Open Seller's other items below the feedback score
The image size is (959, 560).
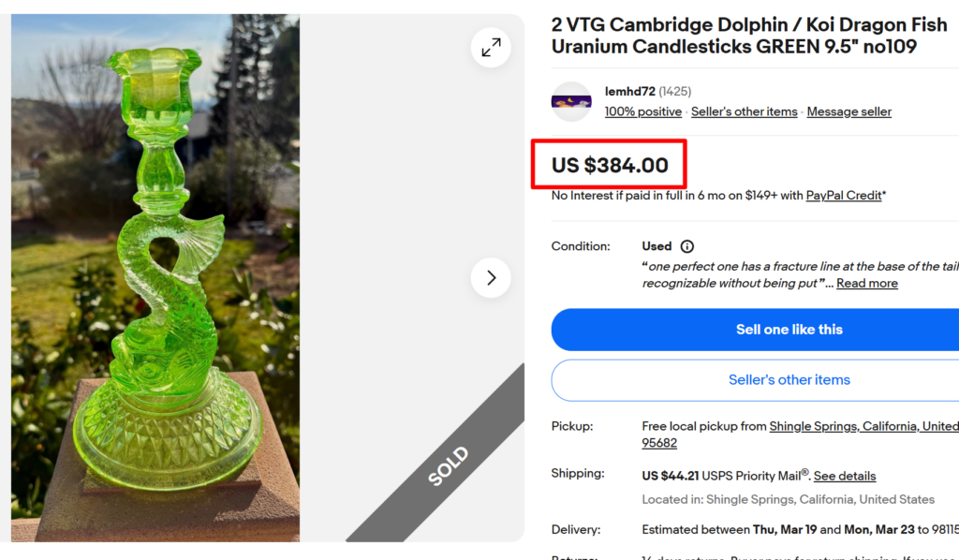[x=744, y=111]
